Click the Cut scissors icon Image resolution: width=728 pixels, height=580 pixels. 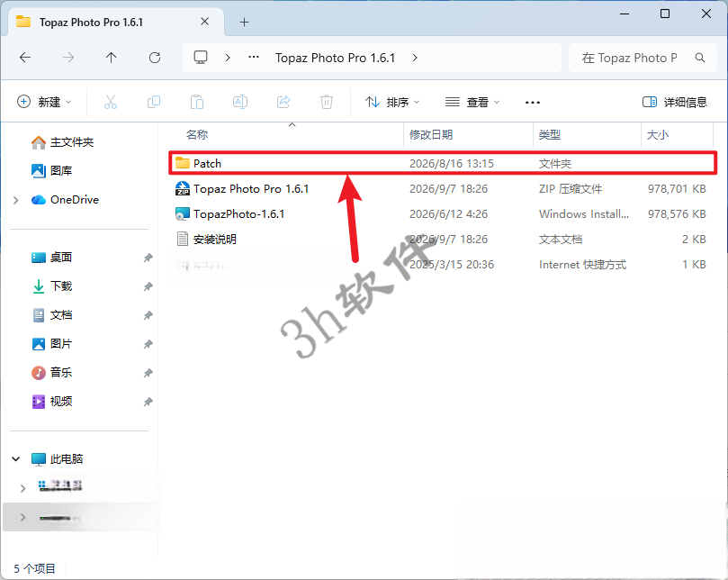point(111,102)
